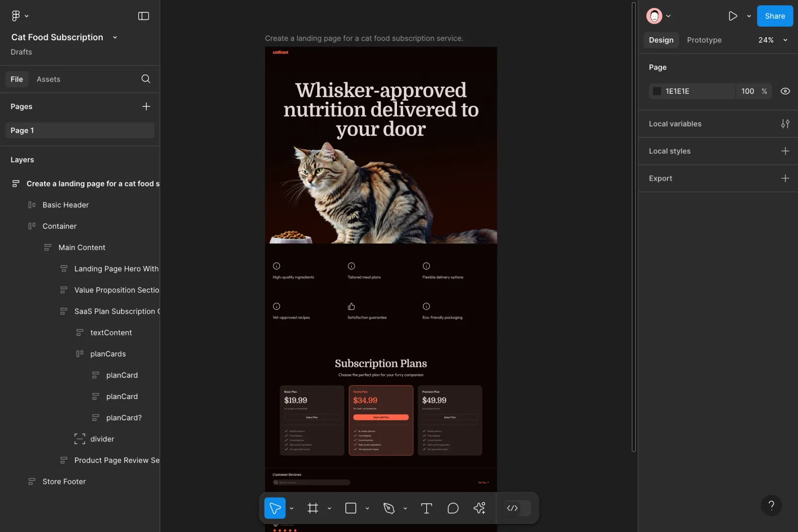The width and height of the screenshot is (798, 532).
Task: Select the Product Page Review layer
Action: pyautogui.click(x=117, y=461)
